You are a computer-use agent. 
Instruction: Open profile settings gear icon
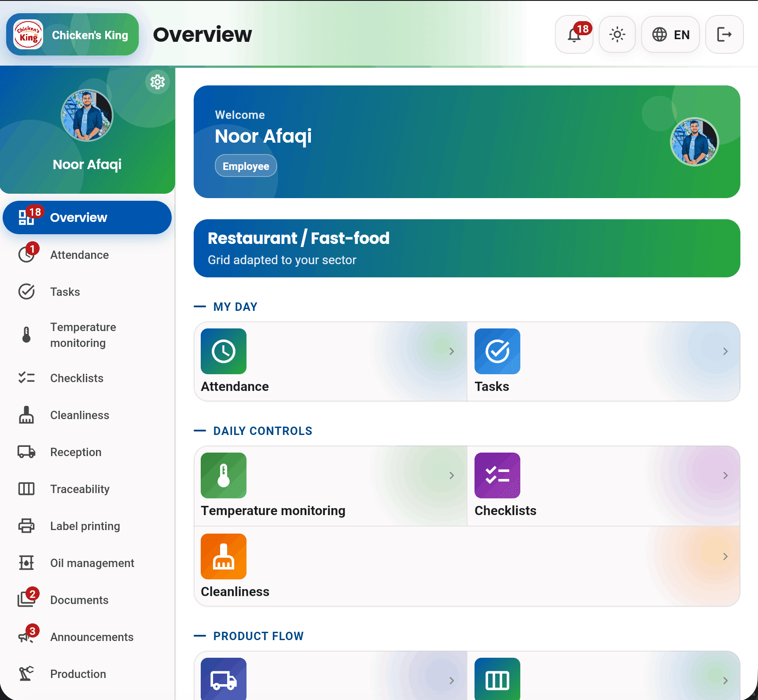158,82
